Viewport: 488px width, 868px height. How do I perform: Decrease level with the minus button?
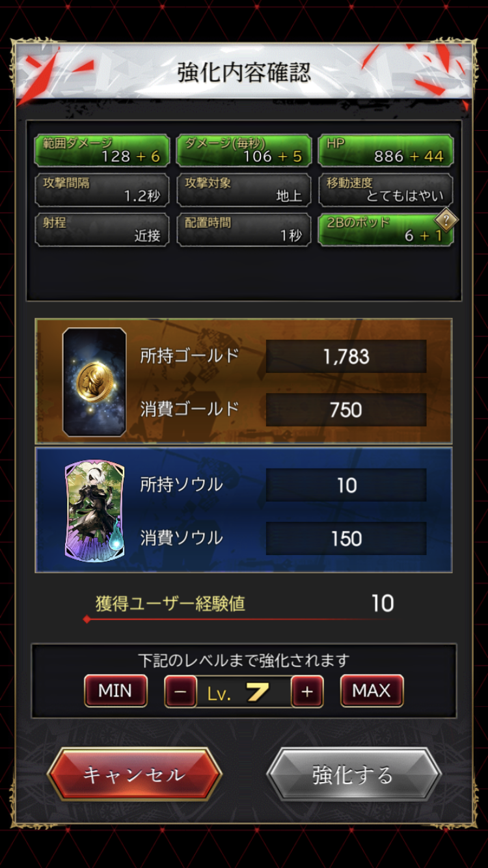point(181,692)
